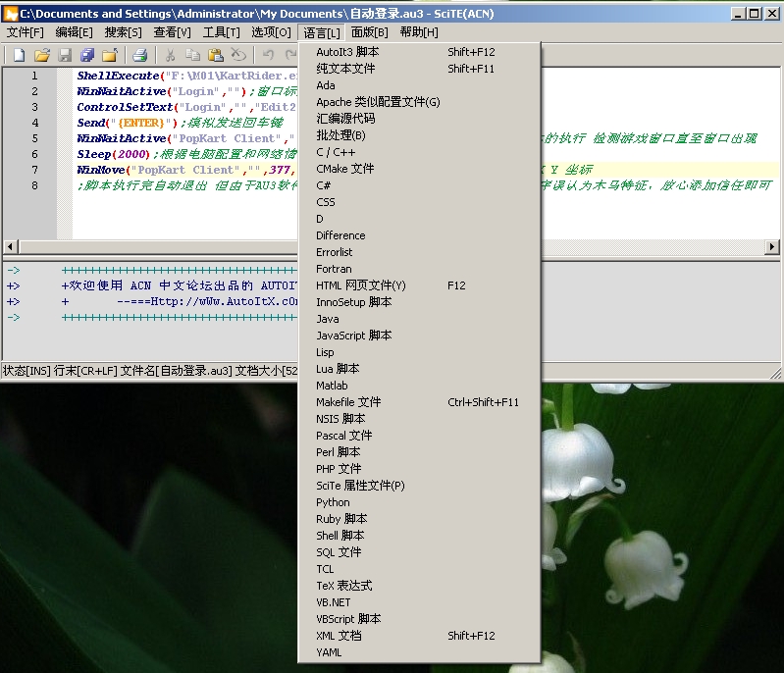This screenshot has height=673, width=784.
Task: Open the 文件[F] menu
Action: tap(25, 32)
